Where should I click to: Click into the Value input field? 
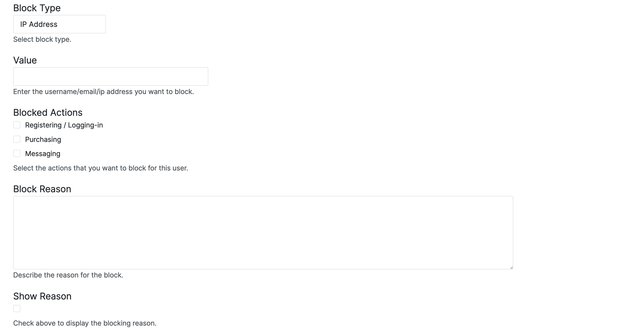pos(111,76)
